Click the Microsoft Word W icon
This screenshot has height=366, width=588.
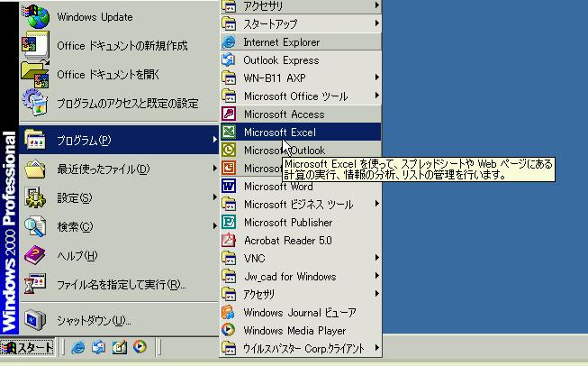[x=229, y=186]
